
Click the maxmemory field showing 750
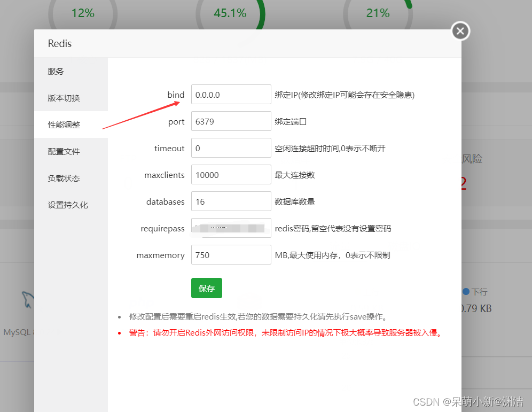[x=231, y=255]
